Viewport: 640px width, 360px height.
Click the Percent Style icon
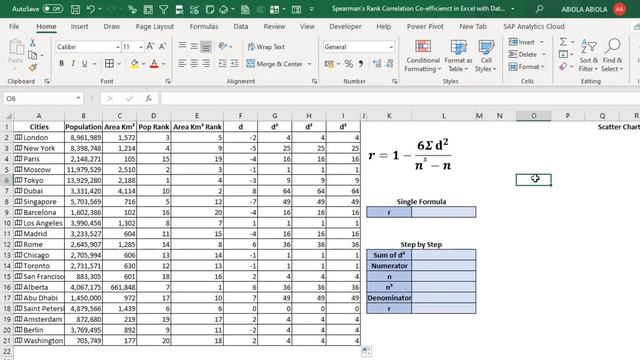click(348, 64)
